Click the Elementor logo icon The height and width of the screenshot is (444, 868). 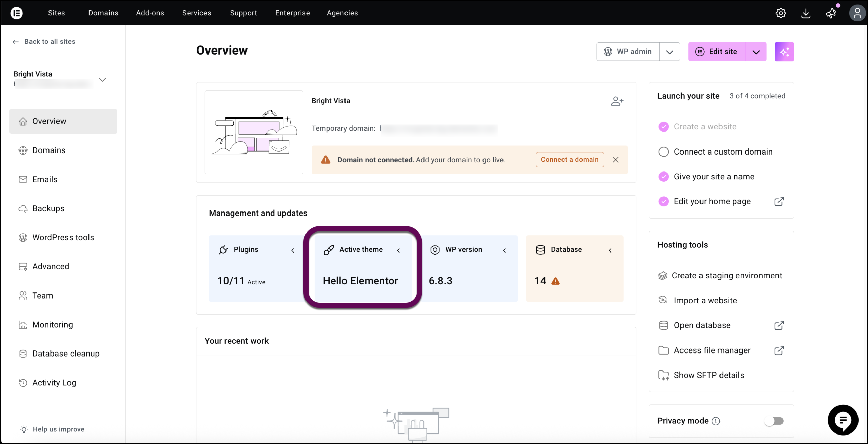coord(16,13)
